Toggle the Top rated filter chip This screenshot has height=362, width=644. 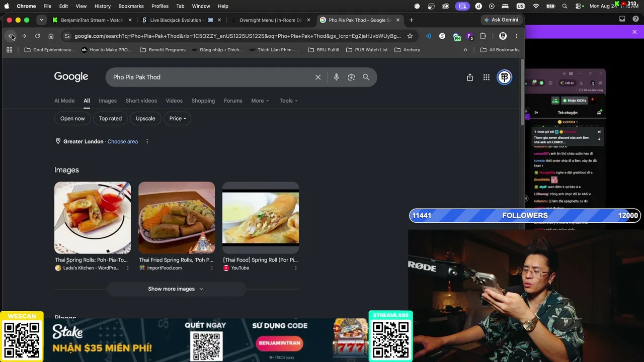[x=110, y=119]
